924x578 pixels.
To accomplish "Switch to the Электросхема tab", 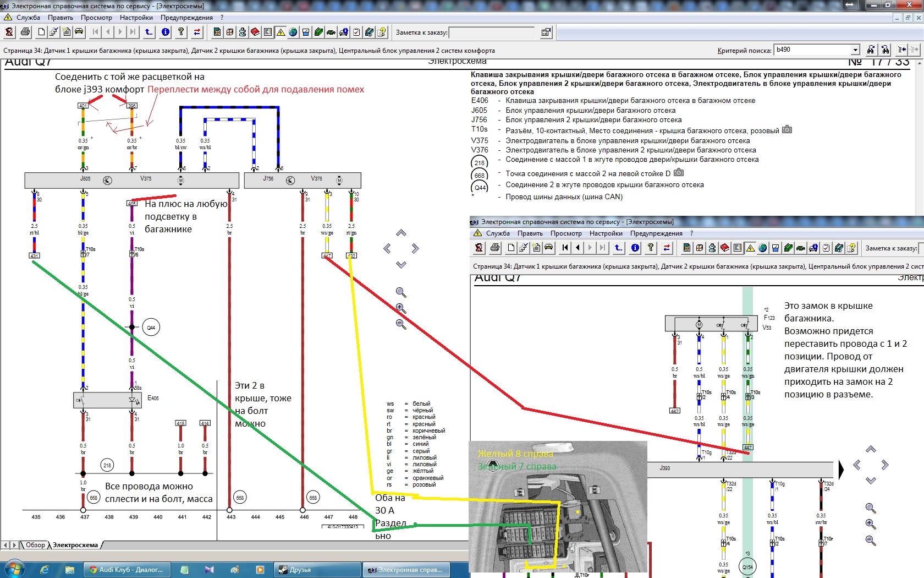I will point(75,545).
